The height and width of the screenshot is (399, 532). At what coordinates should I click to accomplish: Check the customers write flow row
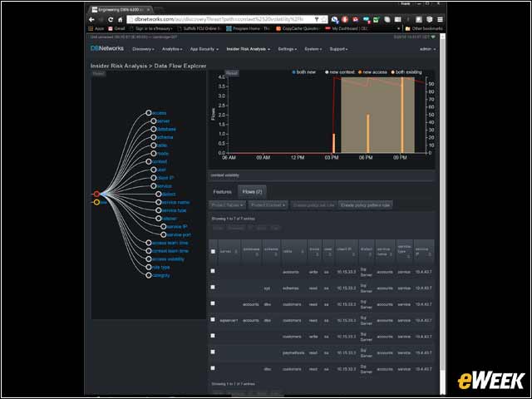tap(213, 336)
